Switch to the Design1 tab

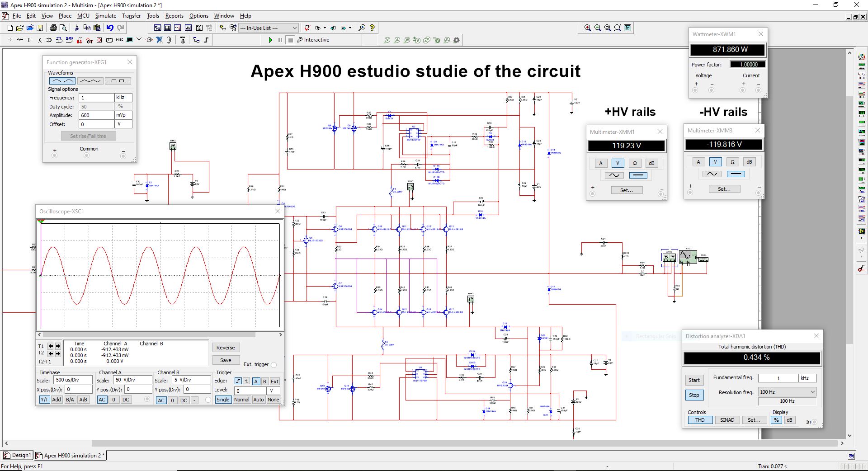(18, 455)
